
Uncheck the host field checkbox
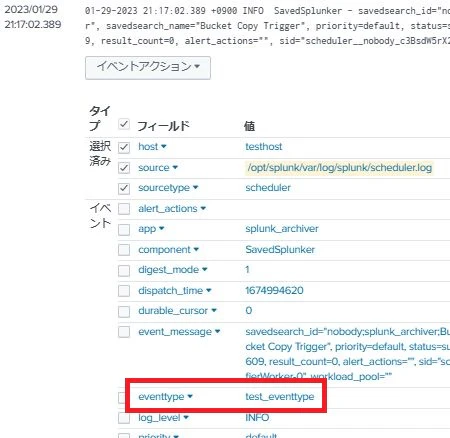pos(124,147)
